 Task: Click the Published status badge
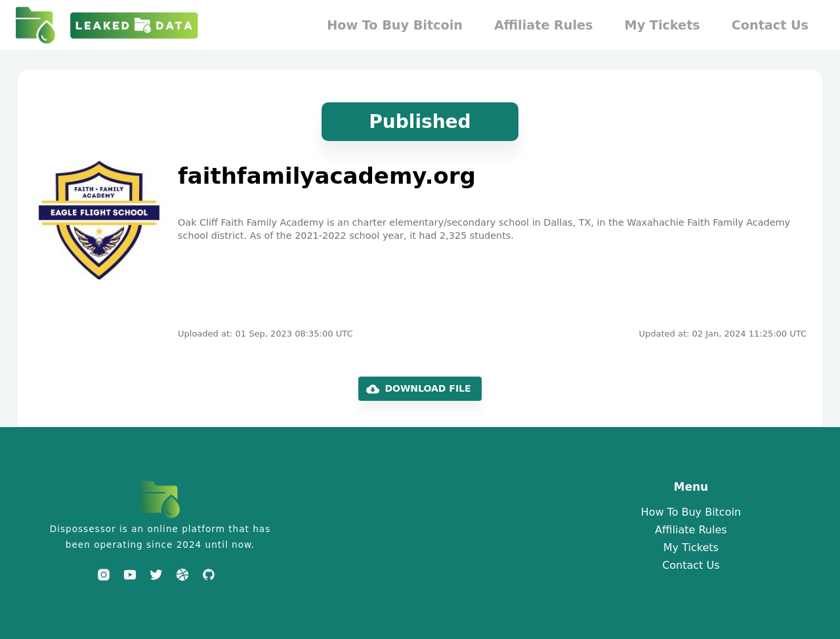point(419,121)
